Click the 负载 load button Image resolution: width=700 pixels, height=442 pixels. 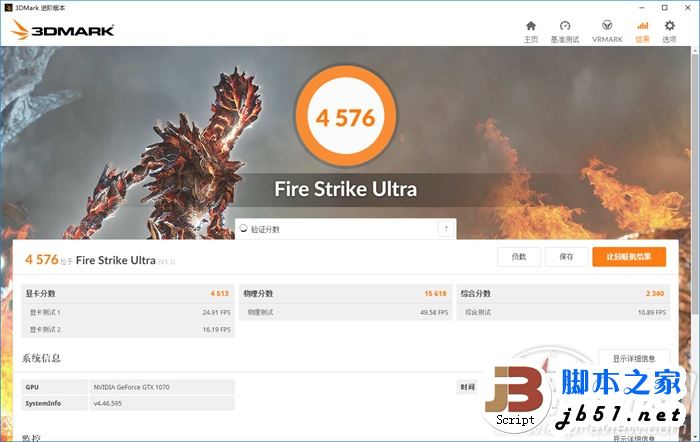click(x=519, y=257)
